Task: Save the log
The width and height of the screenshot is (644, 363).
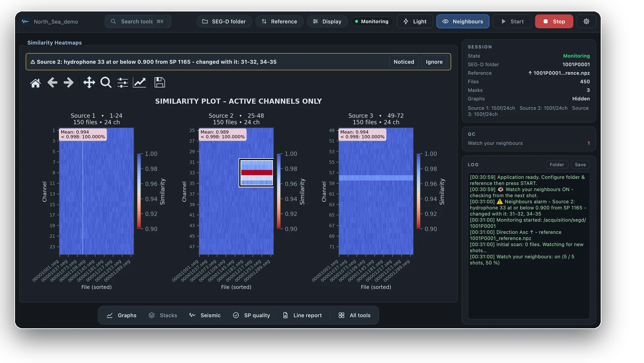Action: point(580,165)
